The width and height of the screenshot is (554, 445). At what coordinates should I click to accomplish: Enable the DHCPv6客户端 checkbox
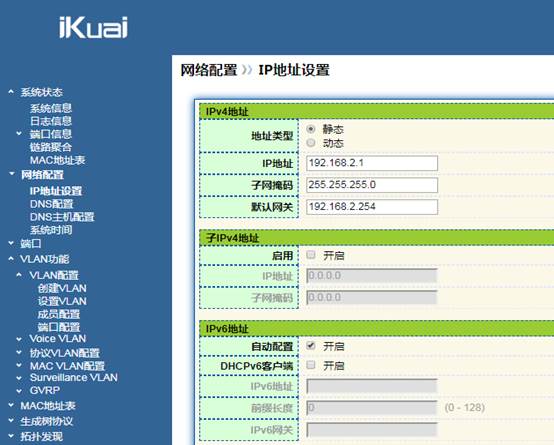[311, 365]
